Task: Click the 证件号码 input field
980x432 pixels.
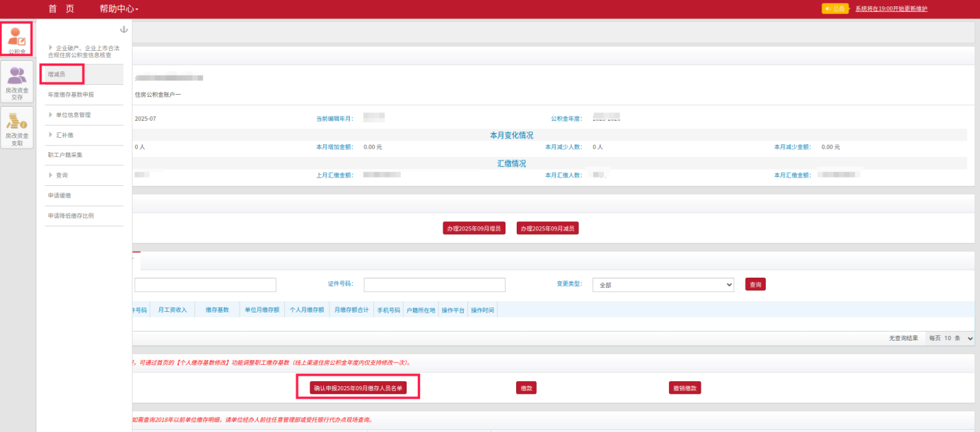Action: click(x=434, y=284)
